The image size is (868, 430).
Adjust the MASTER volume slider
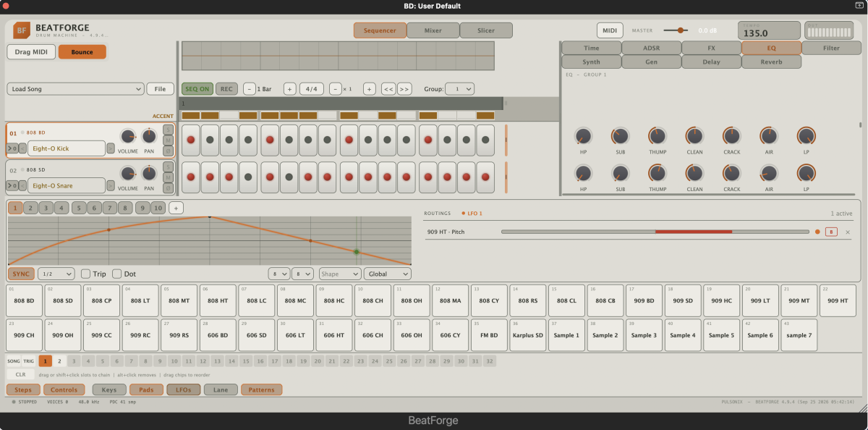[676, 30]
